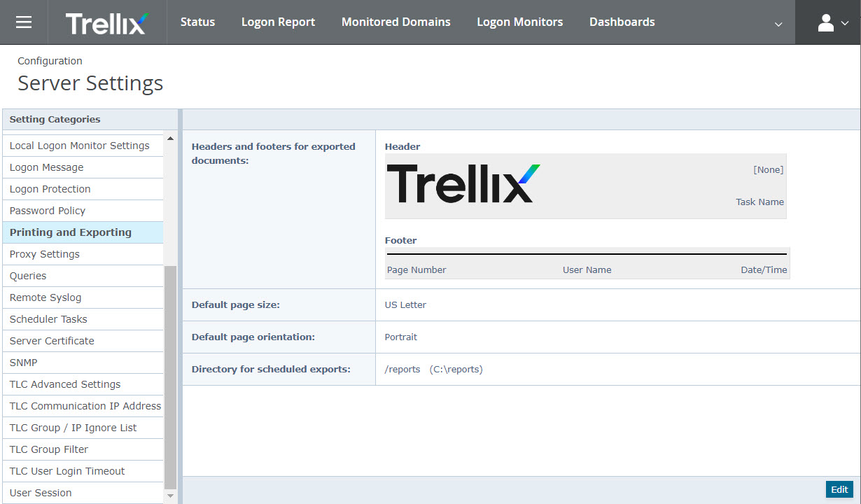Click the category list scrollbar thumb

[x=170, y=378]
